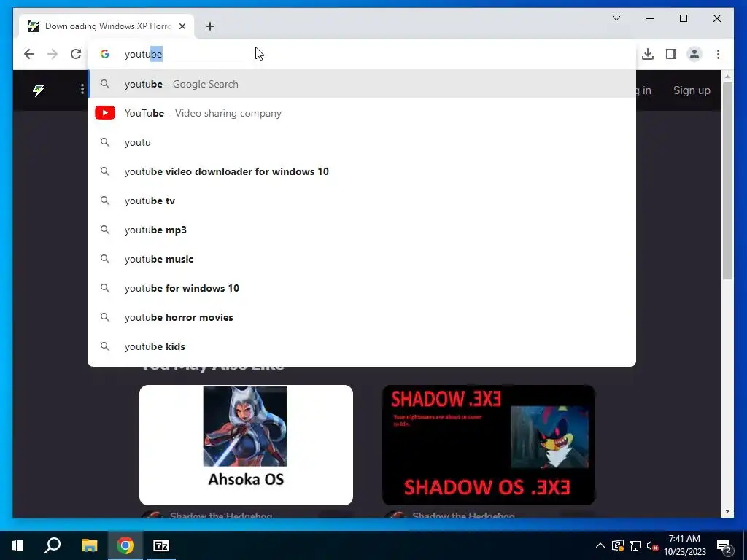Open the SHADOW OS .EXE thumbnail card

489,445
